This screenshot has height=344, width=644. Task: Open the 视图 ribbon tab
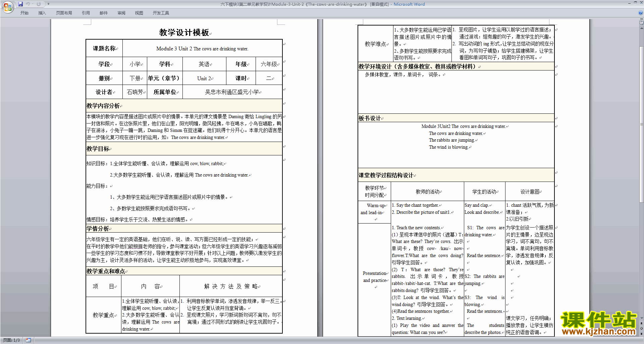pos(139,13)
